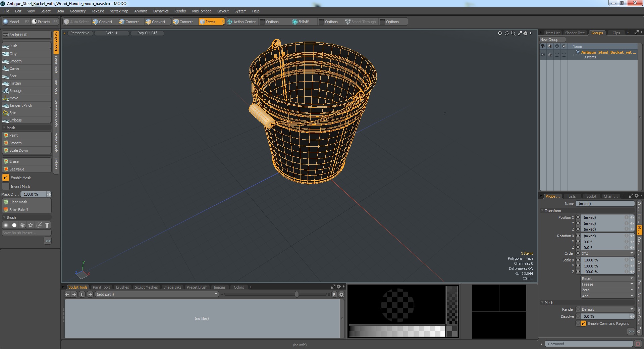Click viewport pan icon
This screenshot has width=644, height=349.
(x=500, y=33)
